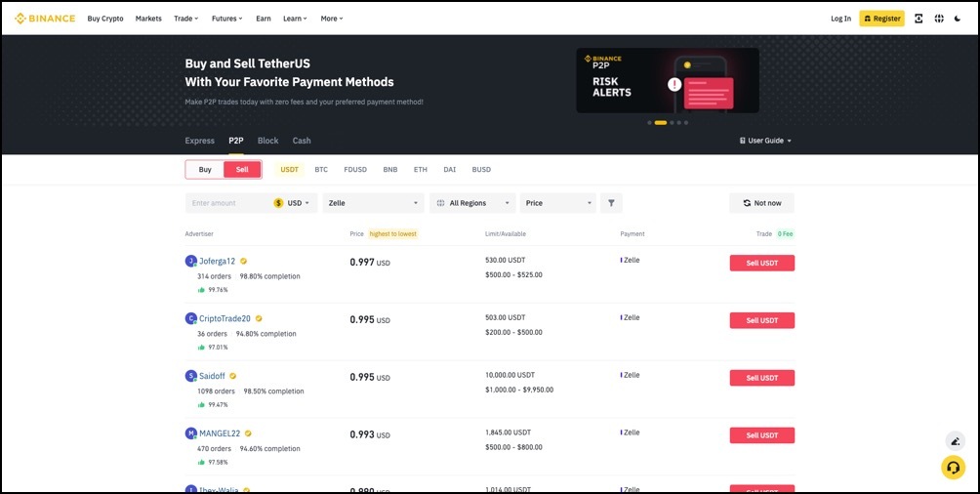Click Sell USDT for CriptoTrade20
The image size is (980, 494).
point(762,321)
